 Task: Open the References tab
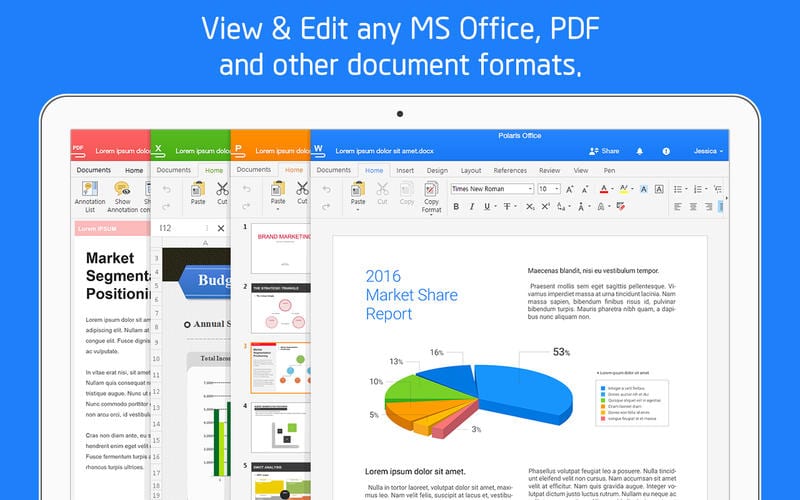(510, 170)
